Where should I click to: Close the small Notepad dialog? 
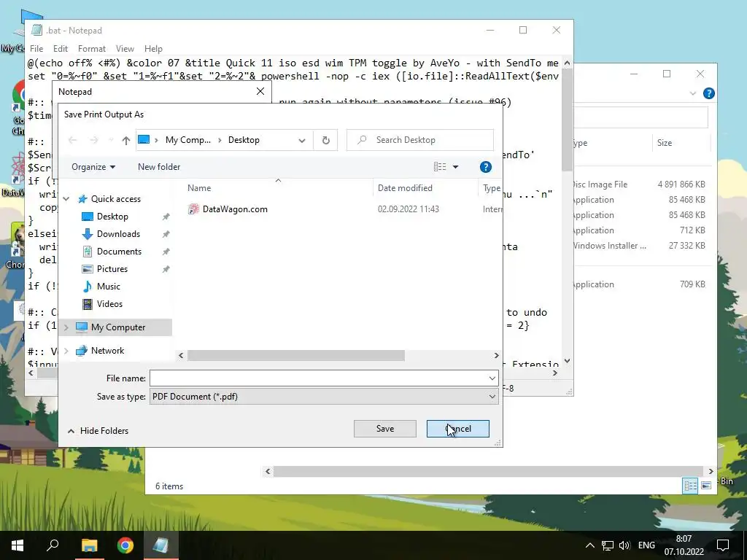pos(260,91)
